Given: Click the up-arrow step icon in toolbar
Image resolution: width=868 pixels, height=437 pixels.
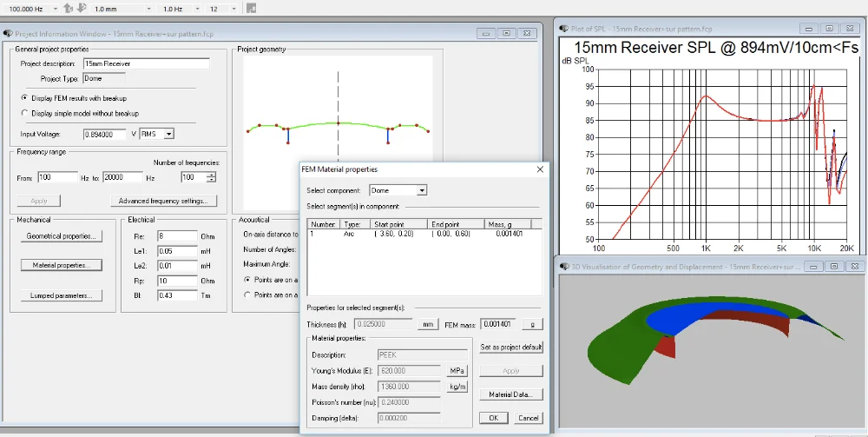Looking at the screenshot, I should (x=68, y=9).
